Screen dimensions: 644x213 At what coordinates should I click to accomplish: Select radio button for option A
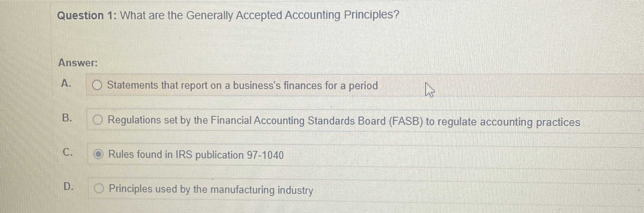tap(97, 85)
